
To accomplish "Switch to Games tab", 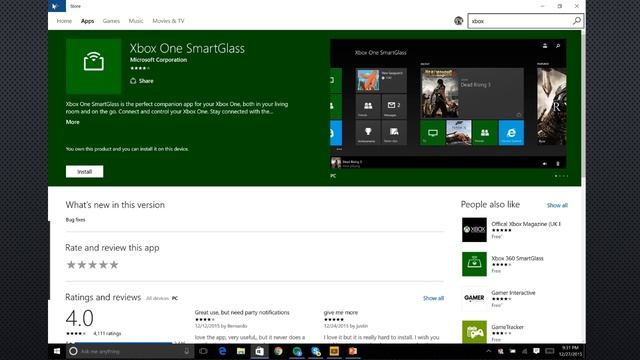I will pos(111,21).
